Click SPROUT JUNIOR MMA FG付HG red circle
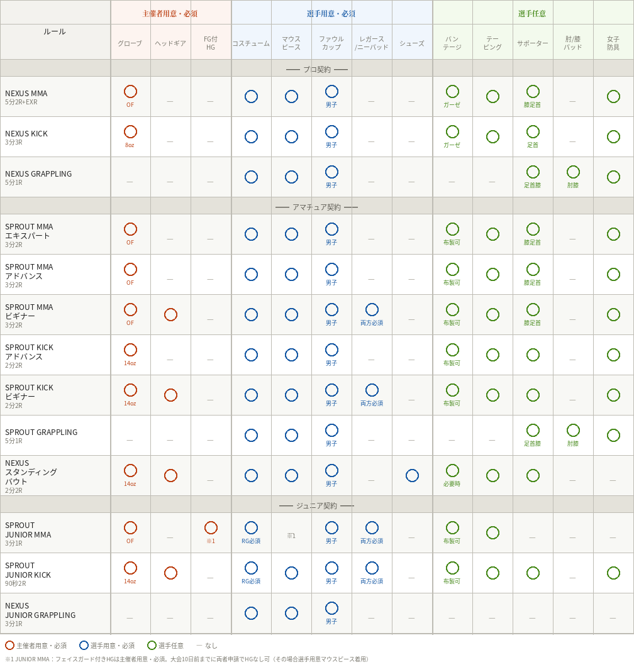 coord(211,527)
